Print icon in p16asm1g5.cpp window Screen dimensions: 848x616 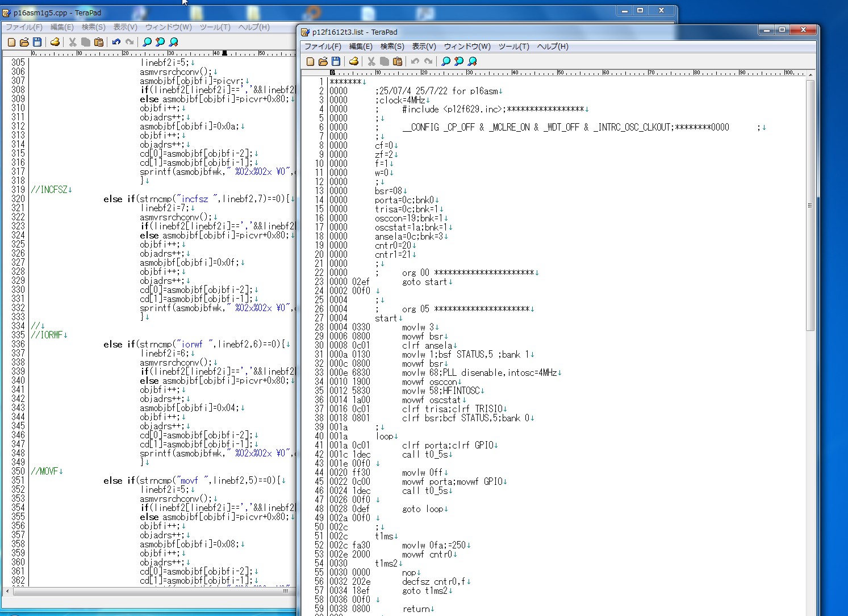pyautogui.click(x=55, y=42)
